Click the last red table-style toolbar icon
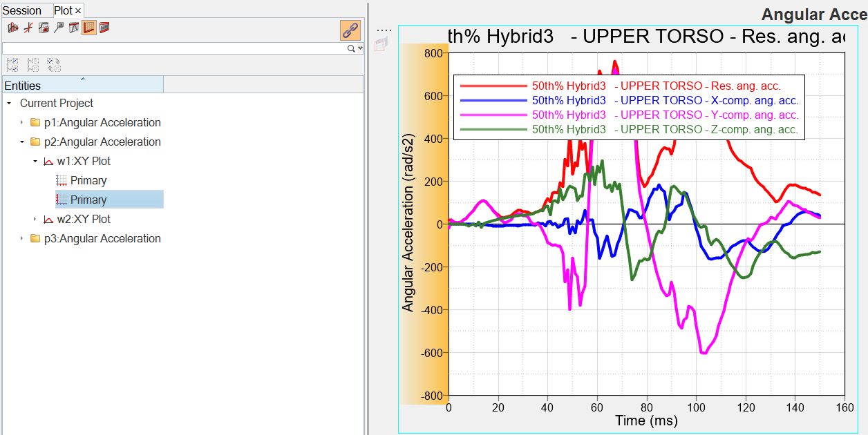Screen dimensions: 868x435 point(104,28)
